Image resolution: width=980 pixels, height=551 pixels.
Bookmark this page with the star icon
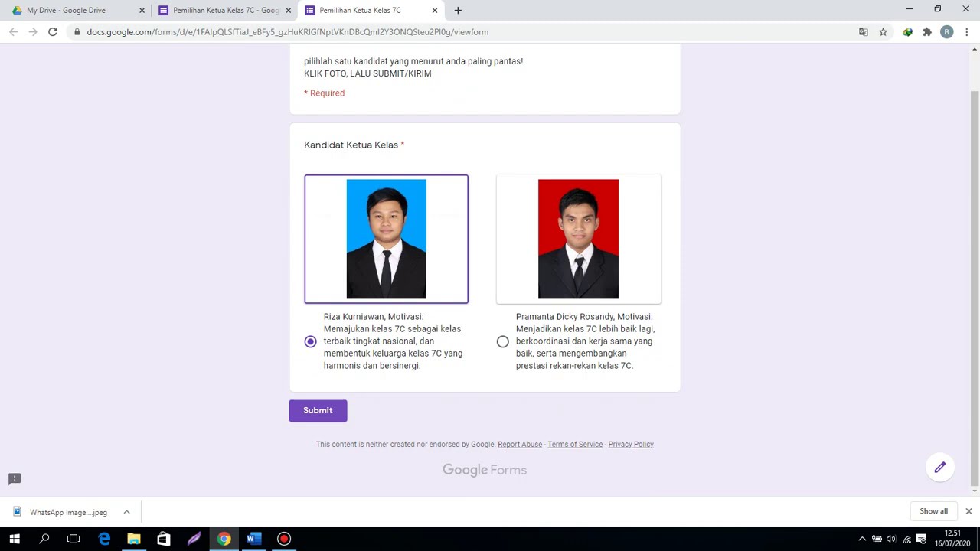883,32
